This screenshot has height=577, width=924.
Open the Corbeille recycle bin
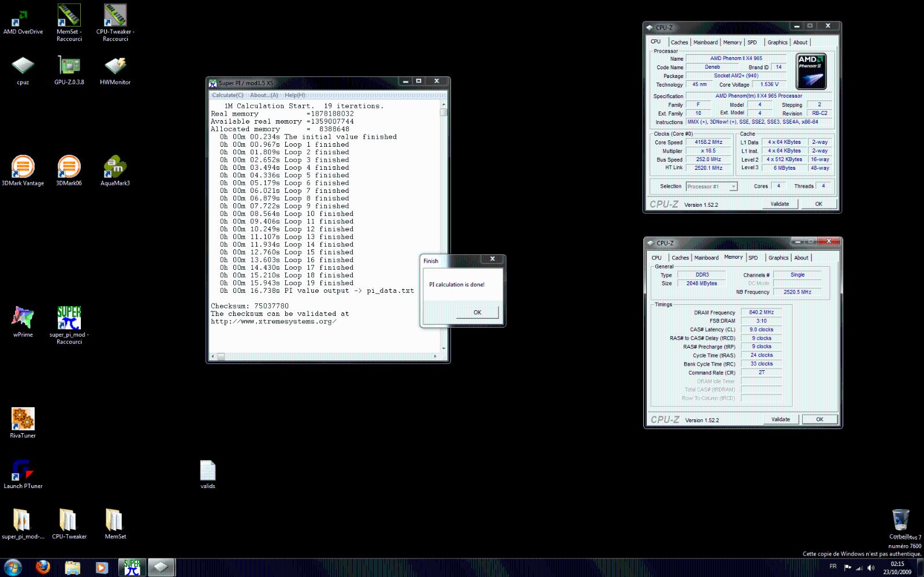900,524
